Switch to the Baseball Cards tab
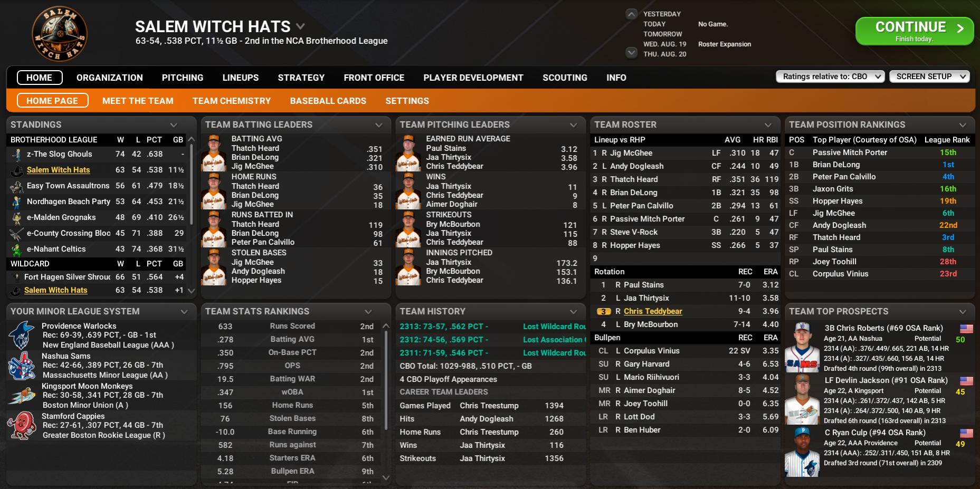The width and height of the screenshot is (980, 489). pyautogui.click(x=328, y=101)
